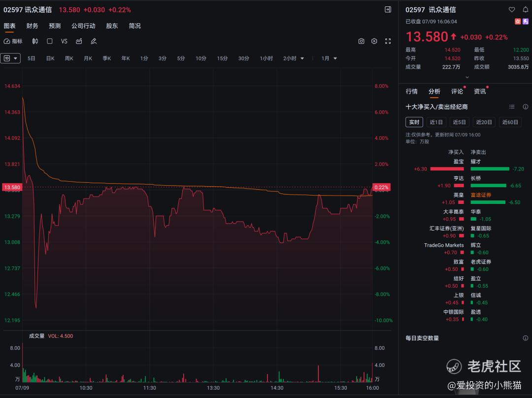Set a price alert bell icon
The height and width of the screenshot is (398, 532).
[x=525, y=9]
